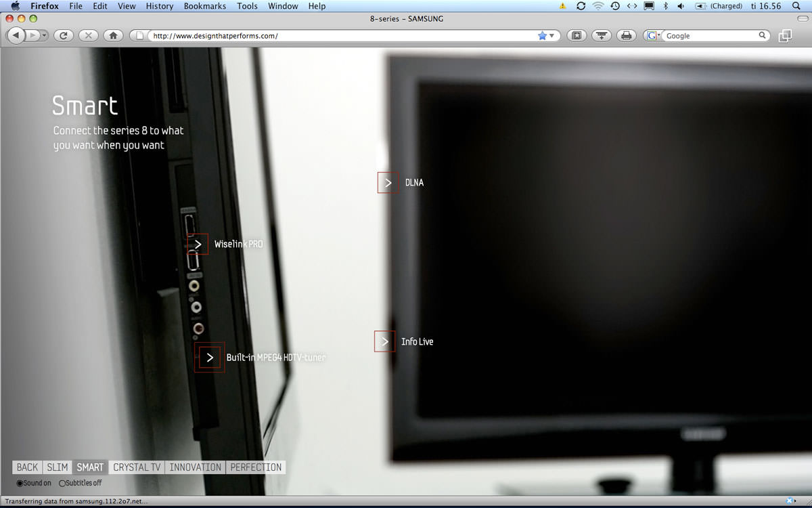812x508 pixels.
Task: Open the File menu
Action: (x=76, y=6)
